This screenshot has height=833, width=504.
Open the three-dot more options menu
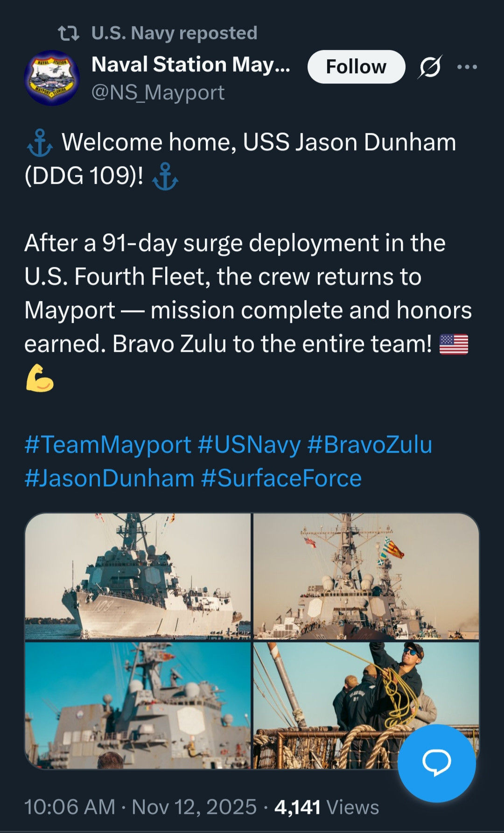pyautogui.click(x=467, y=67)
